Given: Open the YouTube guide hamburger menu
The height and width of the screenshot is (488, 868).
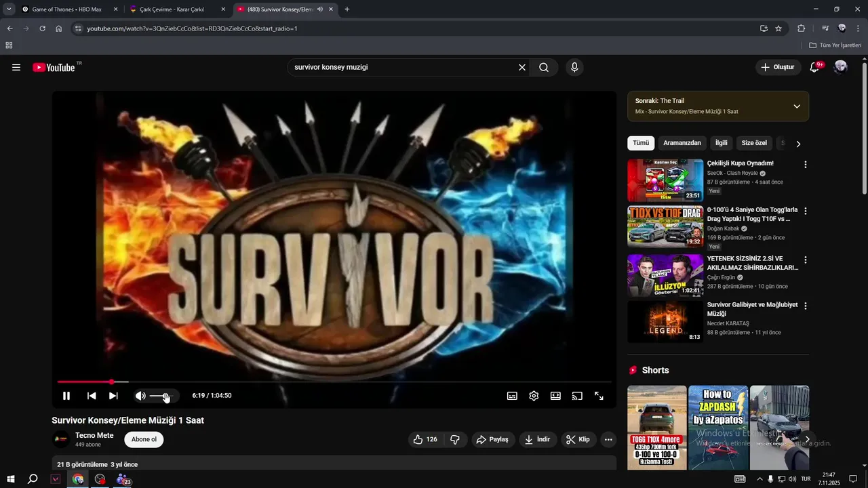Looking at the screenshot, I should (x=16, y=67).
